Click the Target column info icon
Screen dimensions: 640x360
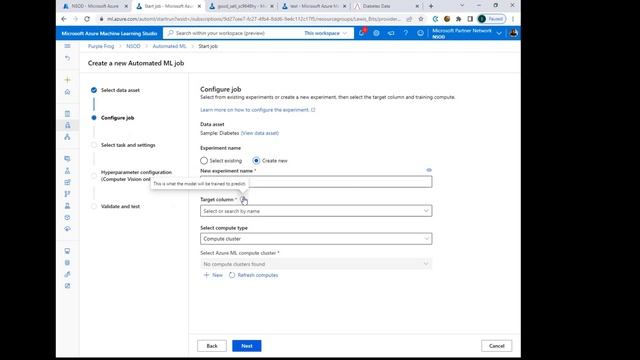(243, 199)
